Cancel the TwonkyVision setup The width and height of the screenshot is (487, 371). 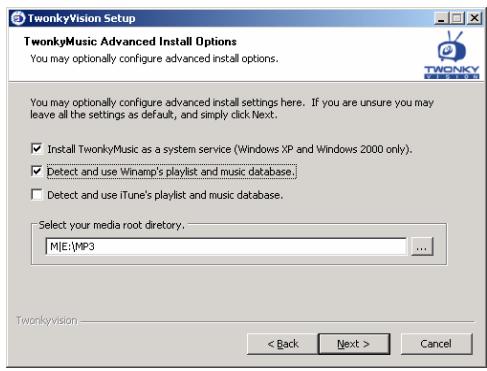point(436,344)
